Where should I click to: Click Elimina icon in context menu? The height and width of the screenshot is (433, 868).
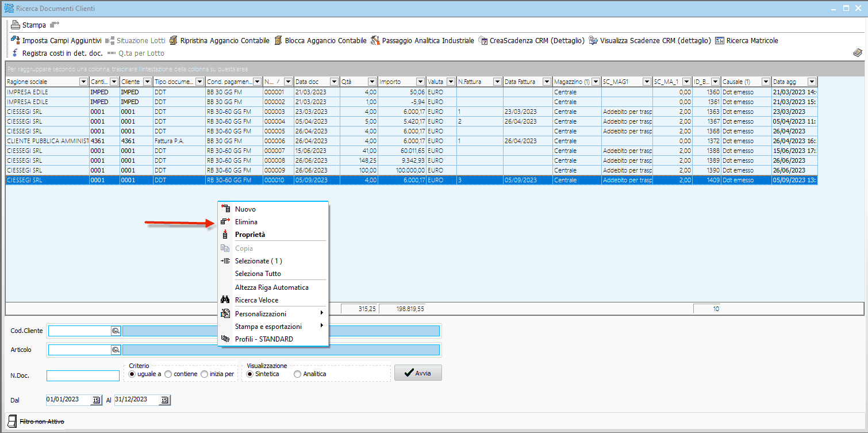[225, 222]
